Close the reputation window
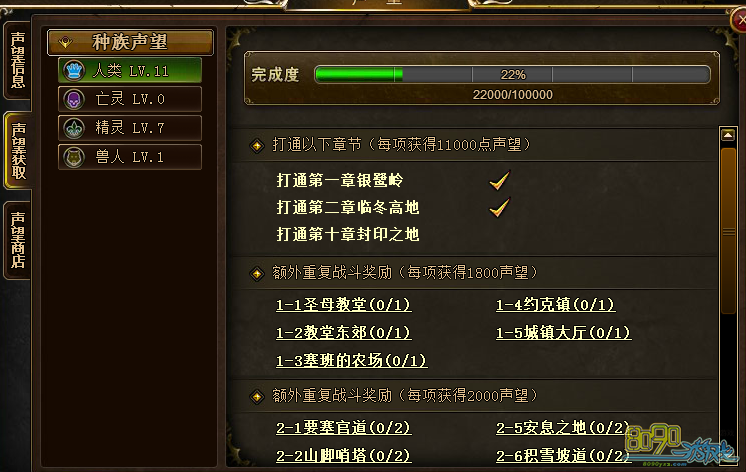746x472 pixels. tap(739, 19)
